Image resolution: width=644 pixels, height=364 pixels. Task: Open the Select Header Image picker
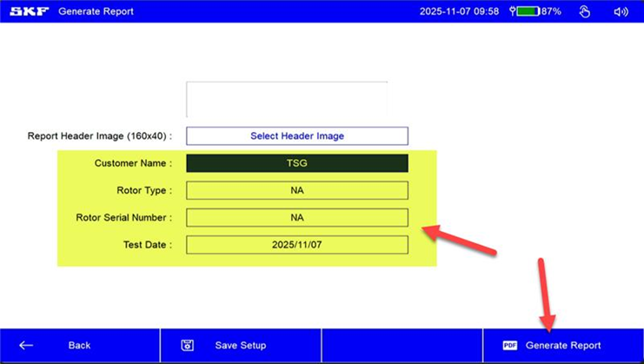296,136
